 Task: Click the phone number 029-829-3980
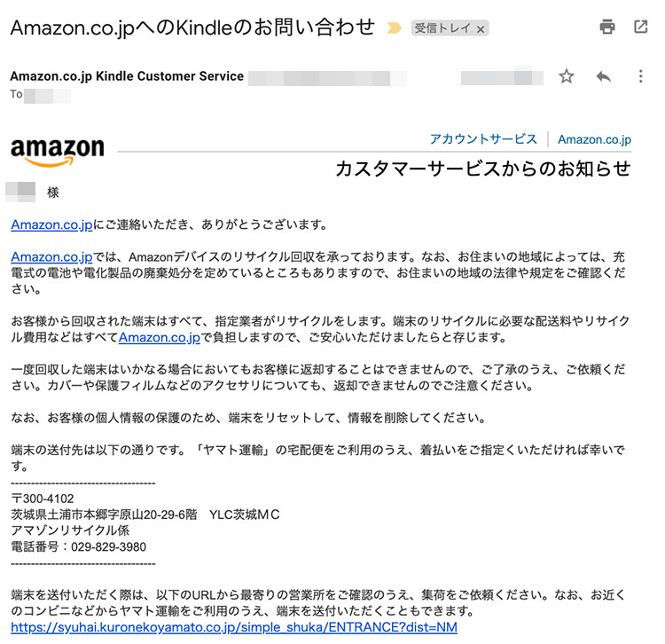pyautogui.click(x=108, y=546)
